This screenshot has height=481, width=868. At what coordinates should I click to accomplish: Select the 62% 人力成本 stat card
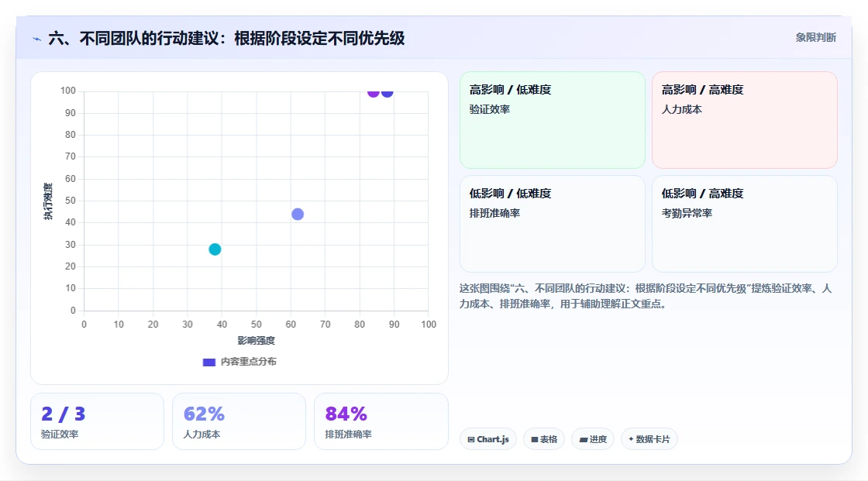point(239,421)
